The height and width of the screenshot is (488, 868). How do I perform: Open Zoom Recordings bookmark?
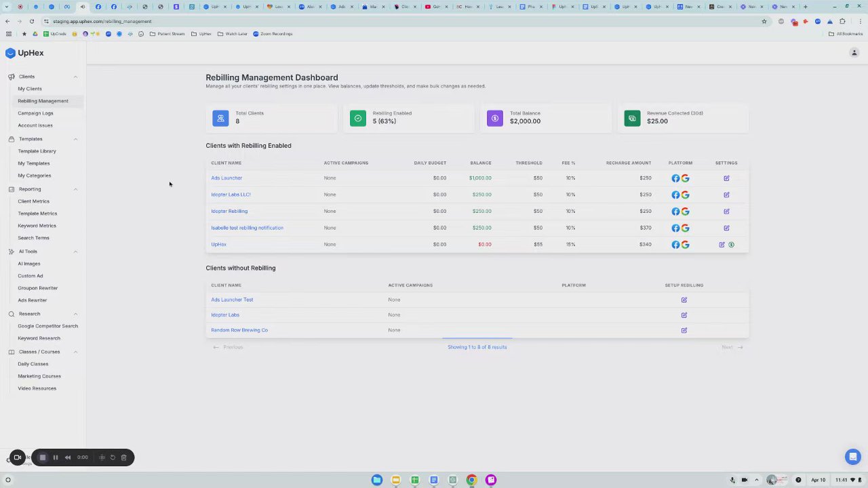pyautogui.click(x=273, y=34)
